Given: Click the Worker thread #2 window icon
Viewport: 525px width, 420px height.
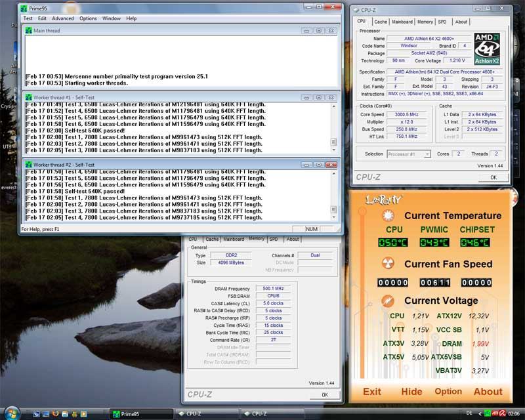Looking at the screenshot, I should point(29,165).
